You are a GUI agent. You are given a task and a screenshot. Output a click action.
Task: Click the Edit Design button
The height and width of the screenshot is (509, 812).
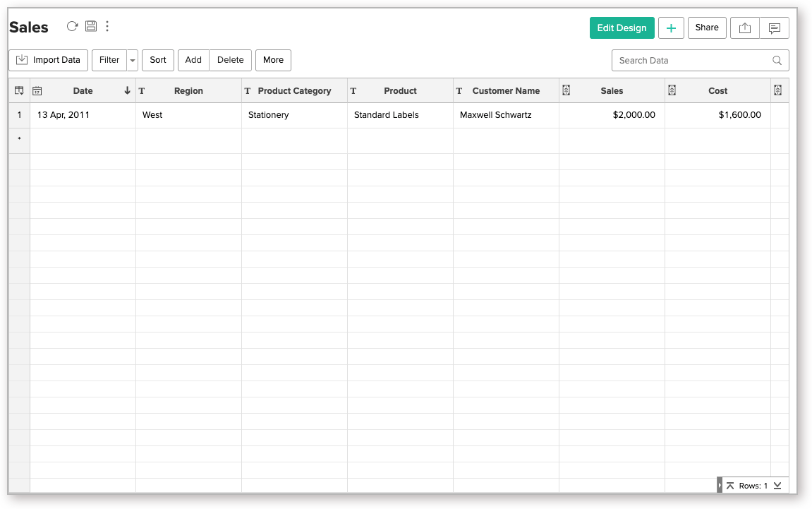point(622,28)
